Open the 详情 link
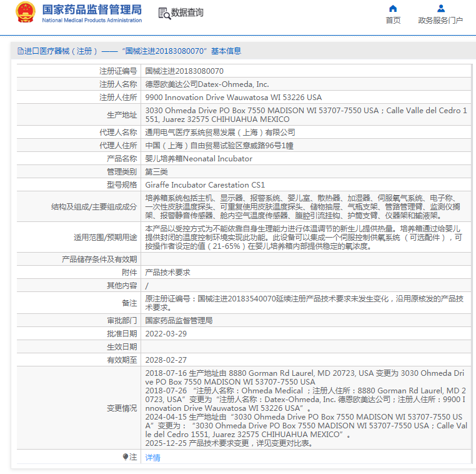Image resolution: width=476 pixels, height=474 pixels. click(152, 457)
